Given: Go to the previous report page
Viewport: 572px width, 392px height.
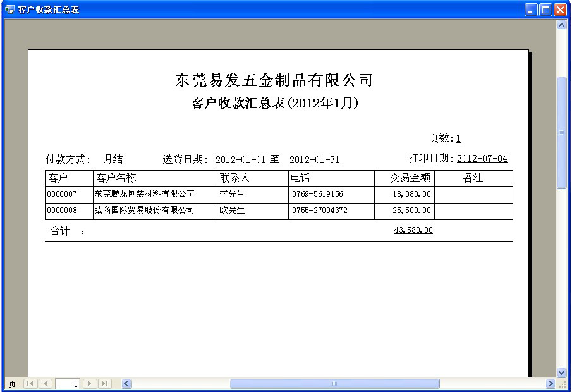Looking at the screenshot, I should click(x=46, y=384).
